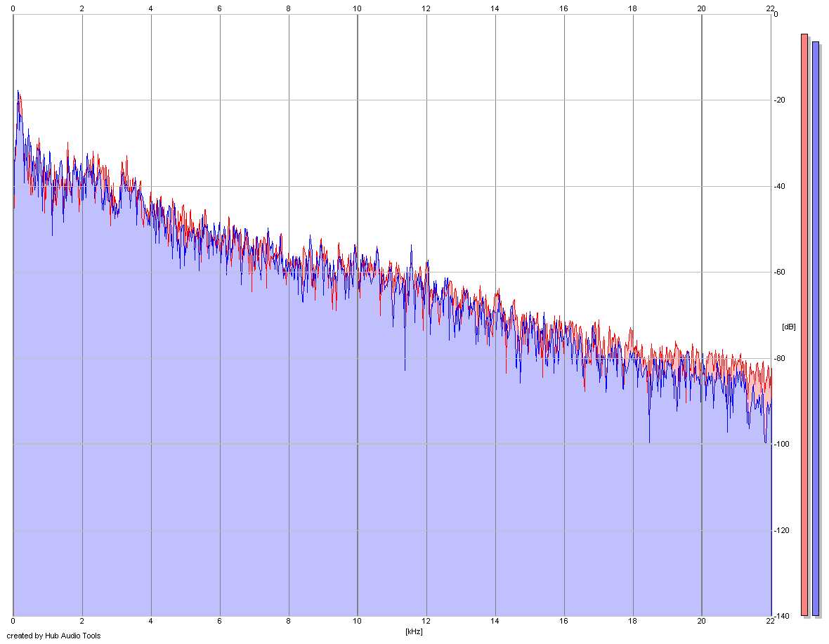Click the 22 kHz label on bottom axis
Viewport: 829px width, 644px height.
pyautogui.click(x=770, y=622)
